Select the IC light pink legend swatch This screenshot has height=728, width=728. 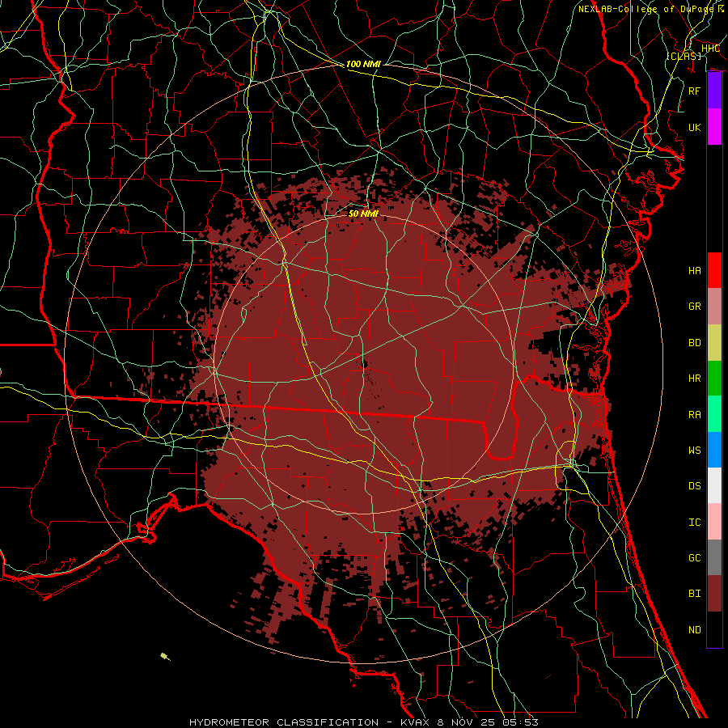pyautogui.click(x=714, y=522)
